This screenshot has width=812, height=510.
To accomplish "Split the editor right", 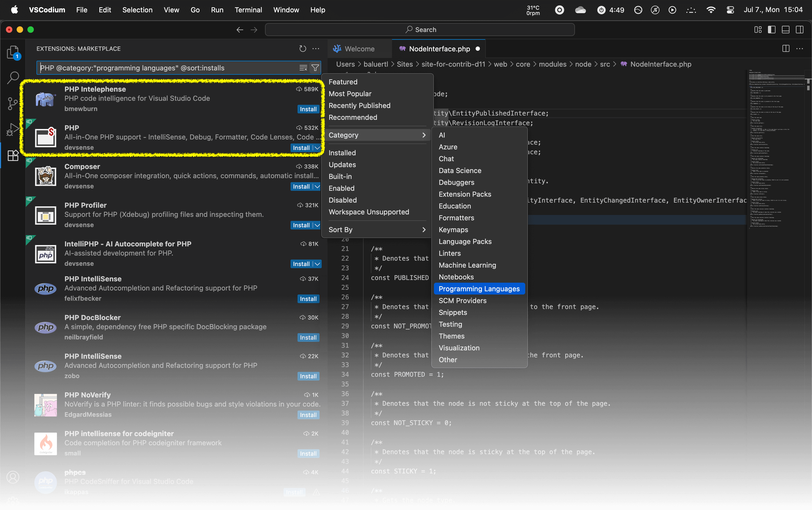I will (785, 49).
